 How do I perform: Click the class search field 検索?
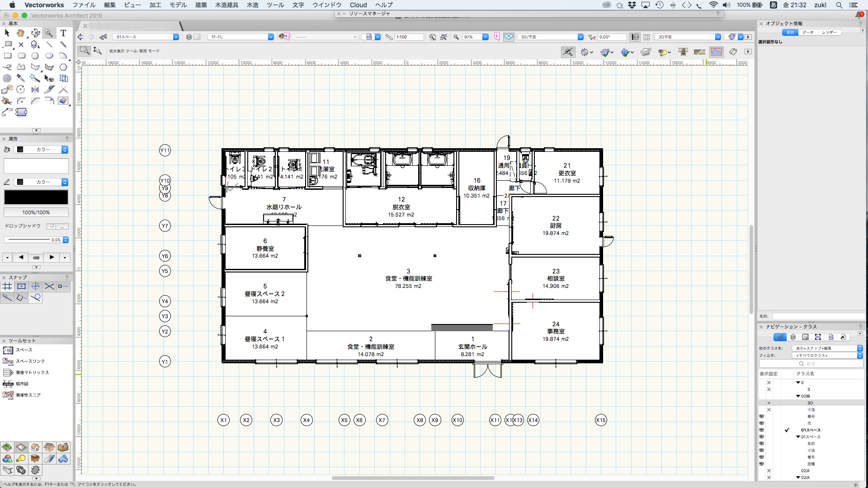(811, 364)
